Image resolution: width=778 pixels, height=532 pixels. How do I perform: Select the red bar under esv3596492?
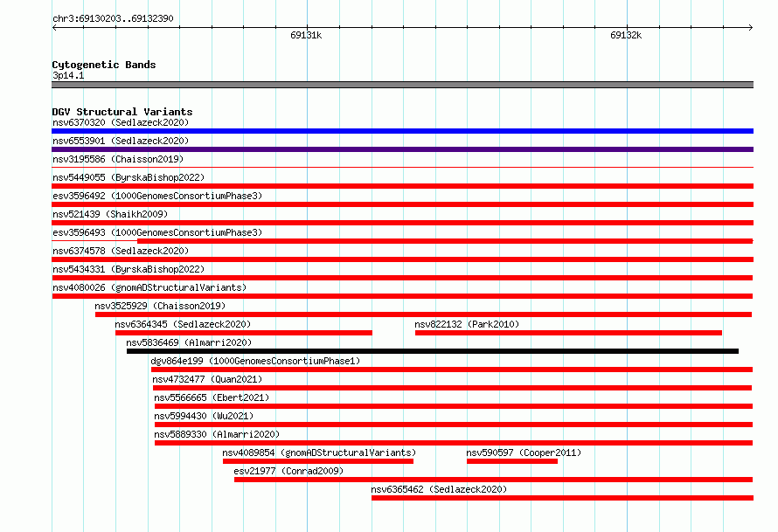click(x=402, y=204)
